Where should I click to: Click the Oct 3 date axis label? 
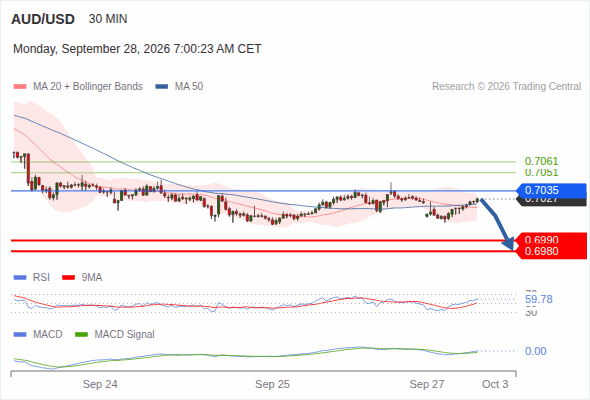pyautogui.click(x=495, y=384)
